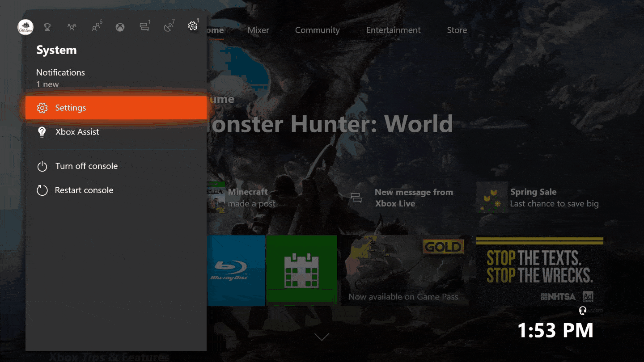Choose Turn off console
Screen dimensions: 644x362
click(86, 166)
